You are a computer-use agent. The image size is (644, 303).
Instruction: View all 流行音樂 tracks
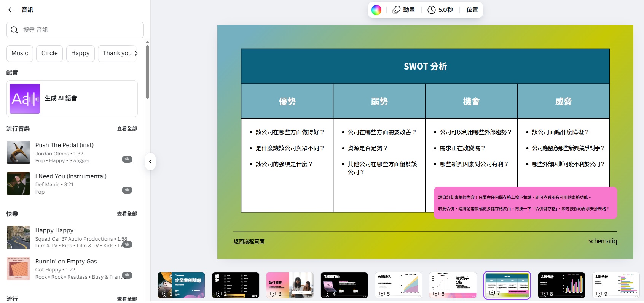click(x=127, y=129)
